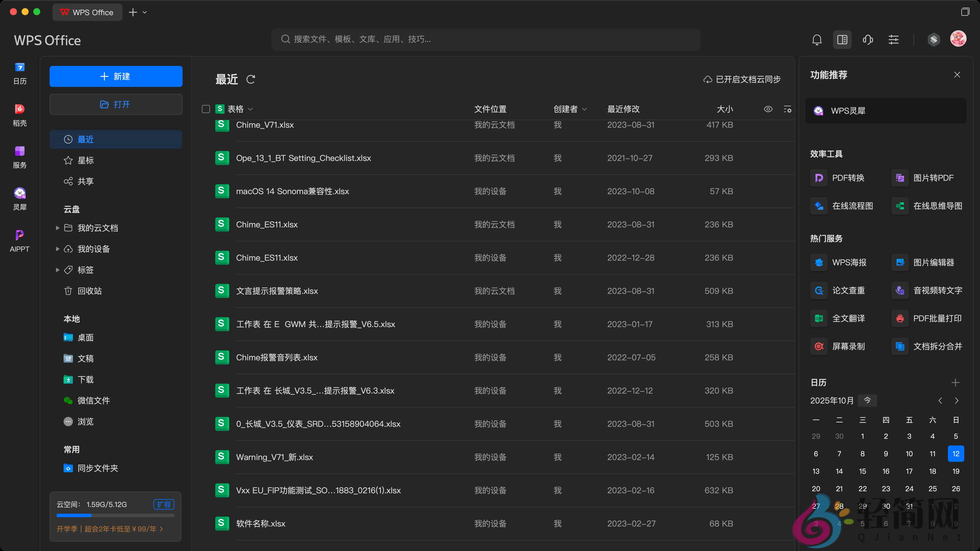Viewport: 980px width, 551px height.
Task: Toggle the eye visibility column icon
Action: [x=768, y=109]
